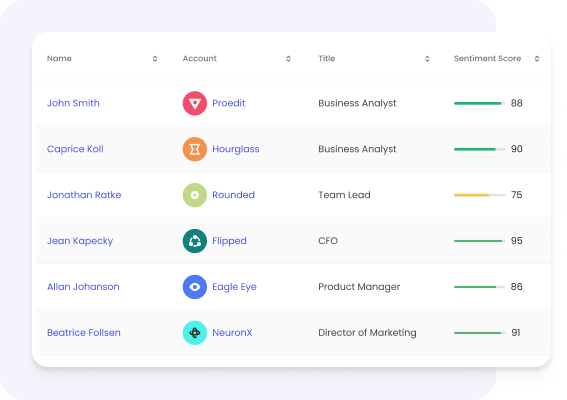
Task: Sort table by Account column arrows
Action: click(x=288, y=59)
